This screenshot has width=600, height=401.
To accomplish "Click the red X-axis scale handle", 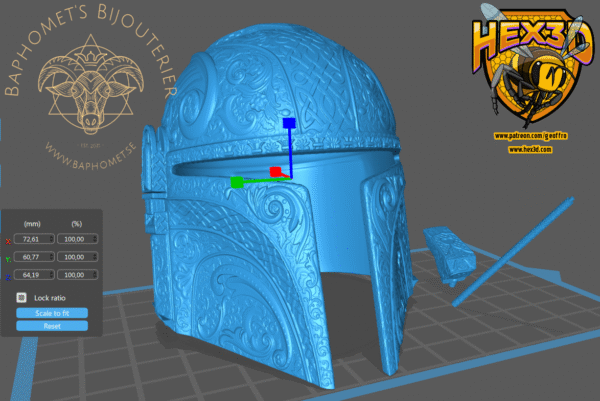I will point(275,173).
